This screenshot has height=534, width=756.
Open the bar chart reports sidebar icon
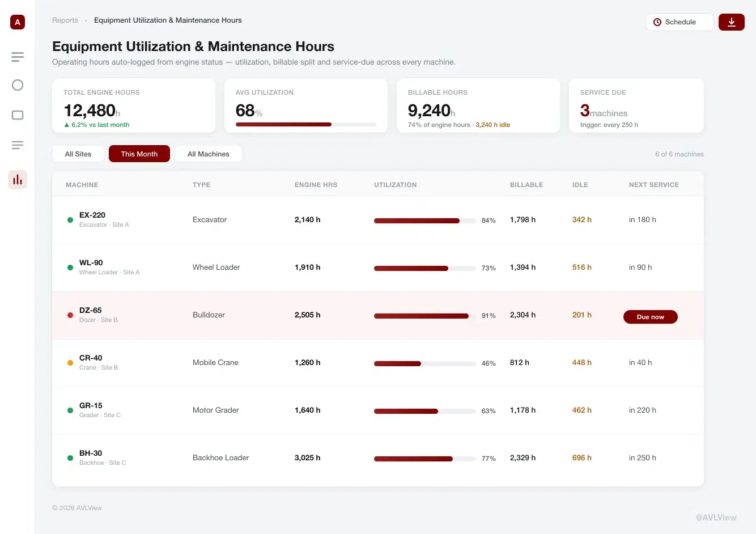(x=18, y=180)
